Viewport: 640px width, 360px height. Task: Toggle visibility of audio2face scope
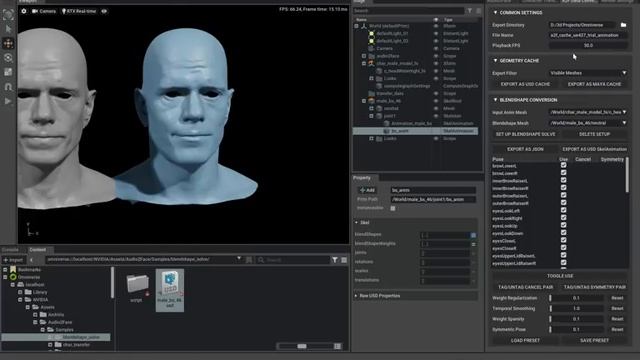[436, 56]
